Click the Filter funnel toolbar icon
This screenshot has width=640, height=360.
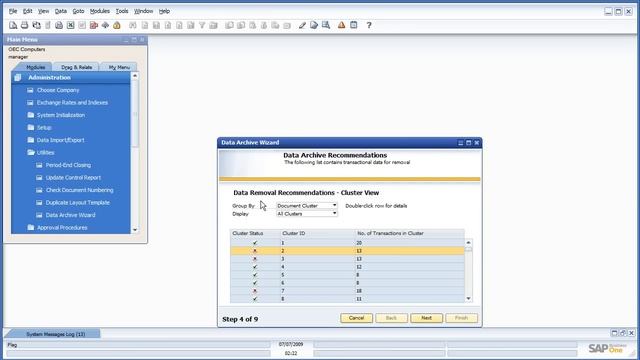click(x=202, y=25)
